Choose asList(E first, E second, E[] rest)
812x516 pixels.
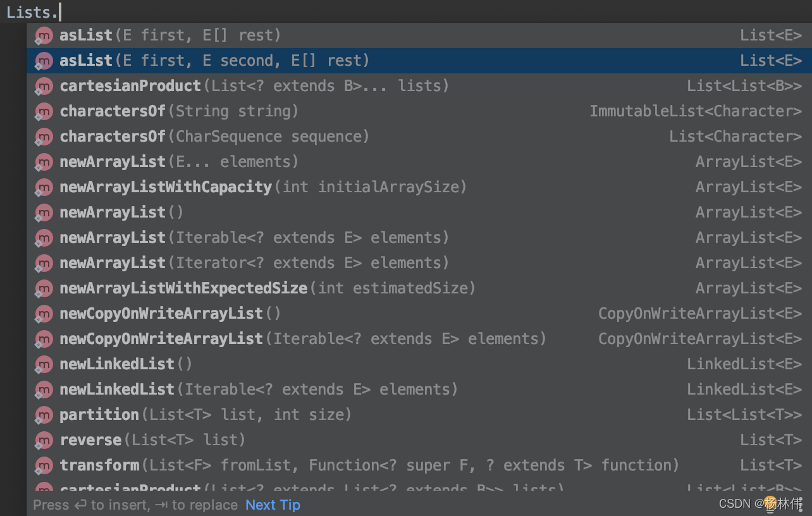[x=419, y=61]
